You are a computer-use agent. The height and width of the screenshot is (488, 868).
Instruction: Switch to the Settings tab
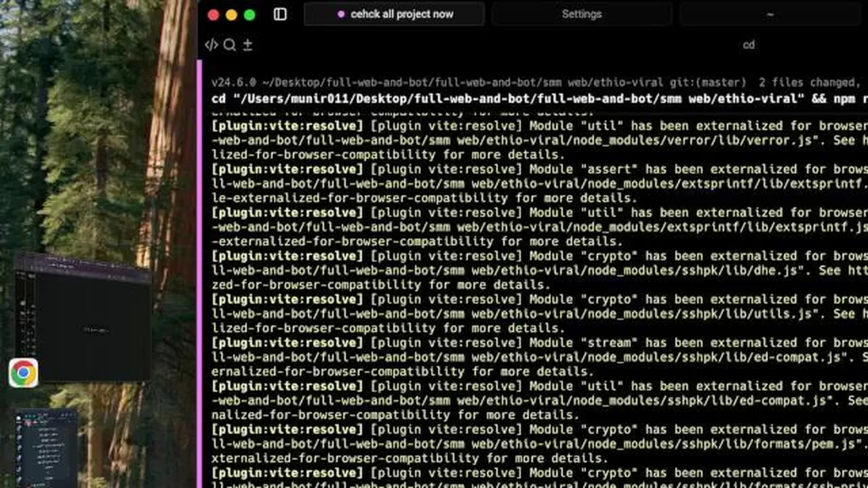click(x=582, y=14)
